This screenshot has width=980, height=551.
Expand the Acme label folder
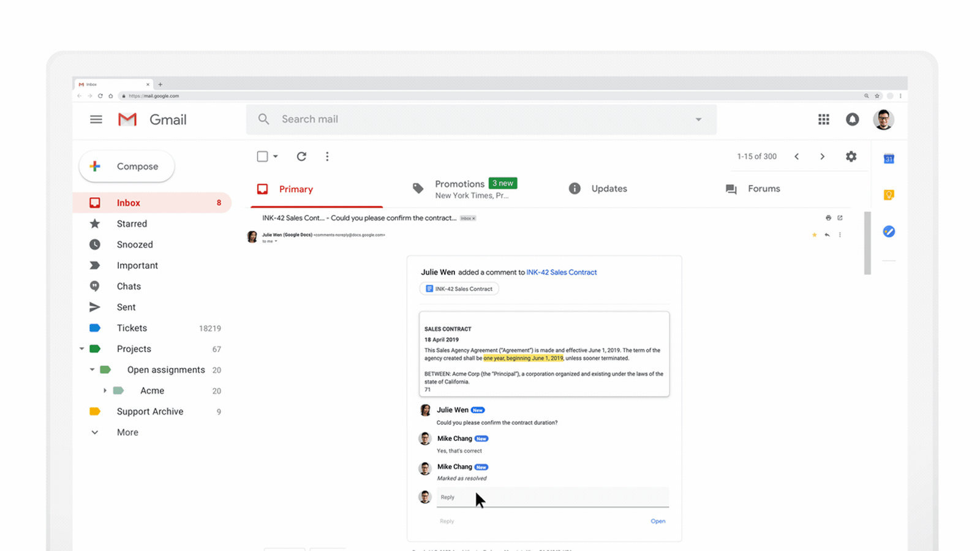(105, 391)
